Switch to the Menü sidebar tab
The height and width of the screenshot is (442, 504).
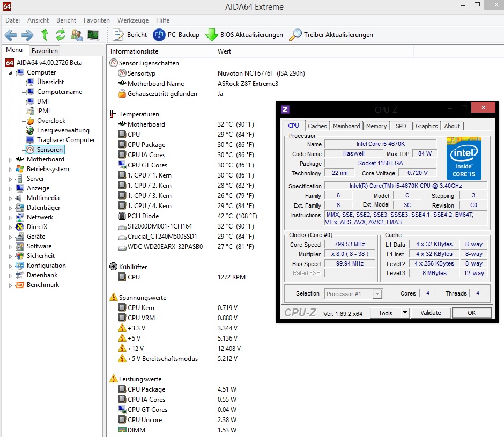[x=14, y=50]
